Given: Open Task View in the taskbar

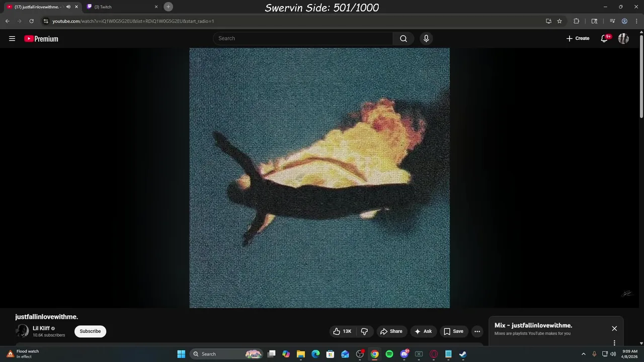Looking at the screenshot, I should tap(271, 354).
